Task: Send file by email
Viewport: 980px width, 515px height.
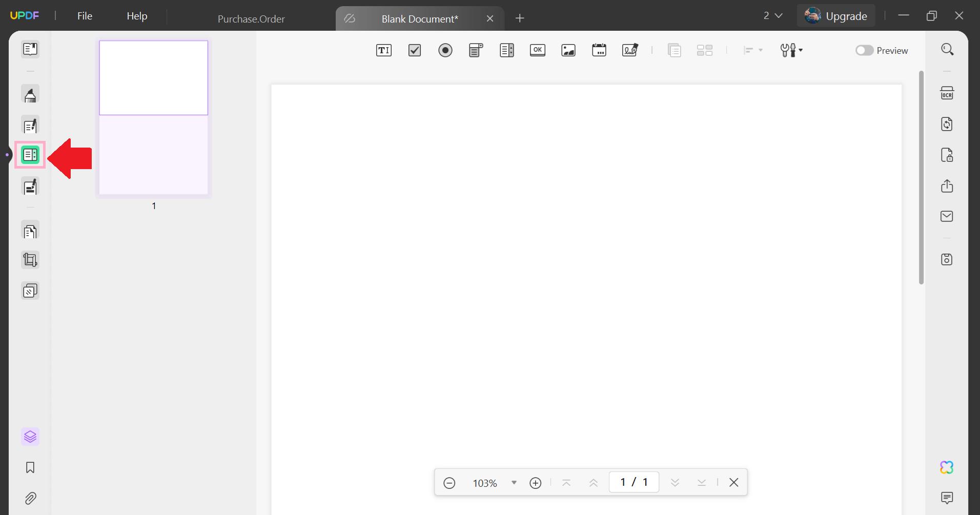Action: pyautogui.click(x=947, y=216)
